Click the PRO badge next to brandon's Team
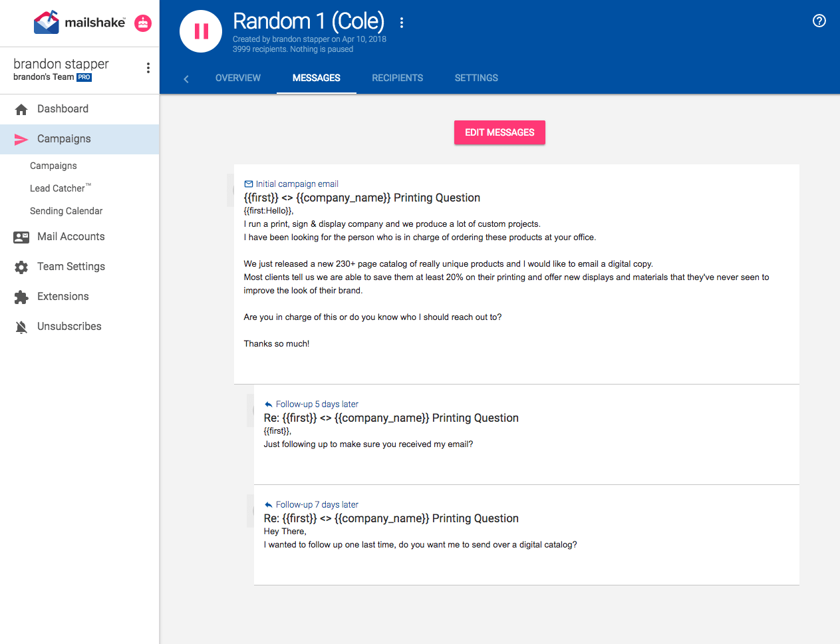840x644 pixels. click(84, 77)
